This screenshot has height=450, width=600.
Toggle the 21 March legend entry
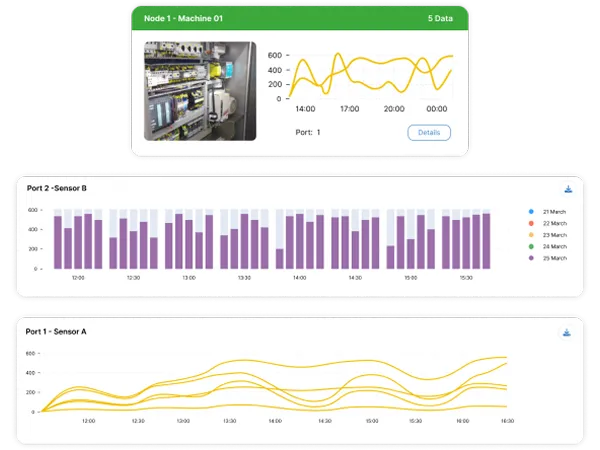point(548,212)
